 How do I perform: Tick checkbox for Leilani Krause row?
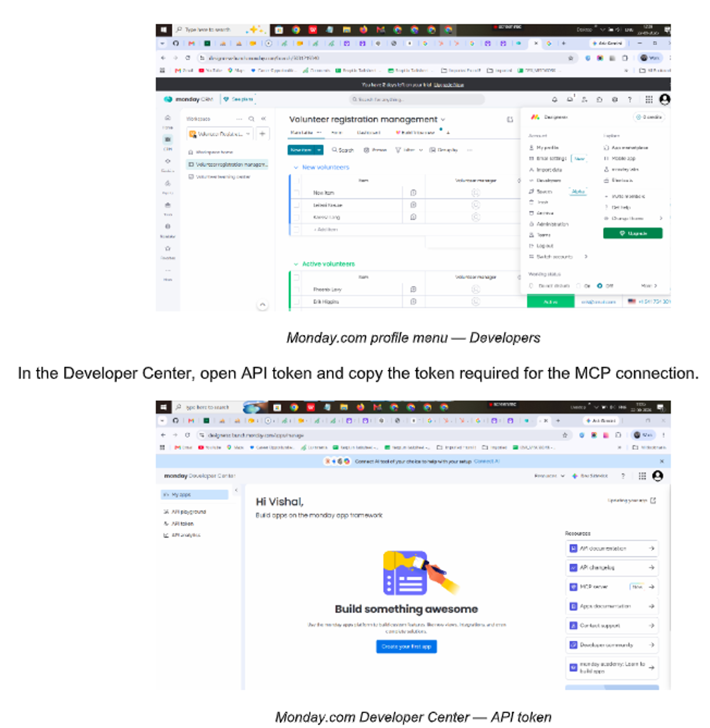coord(296,205)
